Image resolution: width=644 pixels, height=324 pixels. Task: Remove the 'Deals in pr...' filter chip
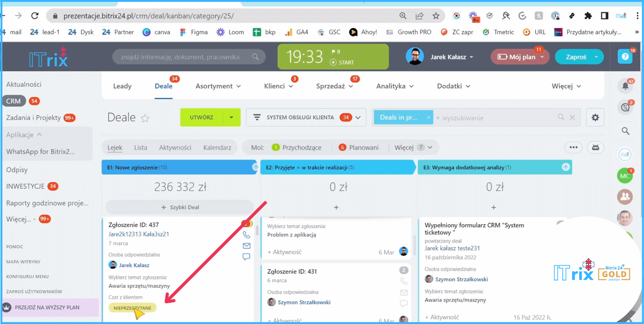click(428, 118)
